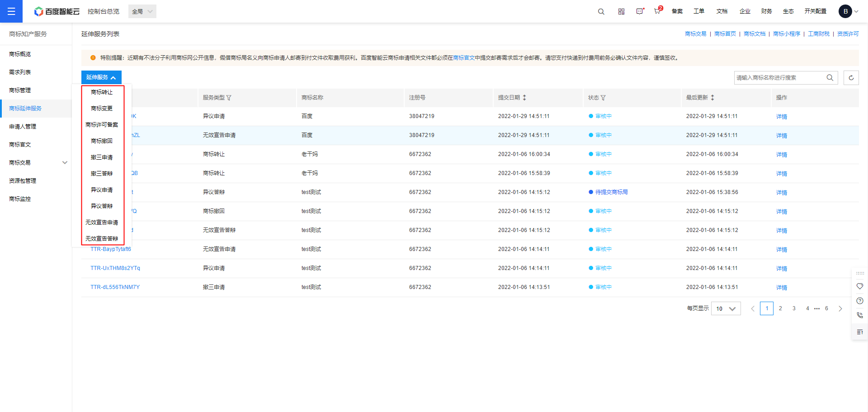Click the Baidu AI Cloud logo
Viewport: 868px width, 412px height.
pyautogui.click(x=57, y=11)
